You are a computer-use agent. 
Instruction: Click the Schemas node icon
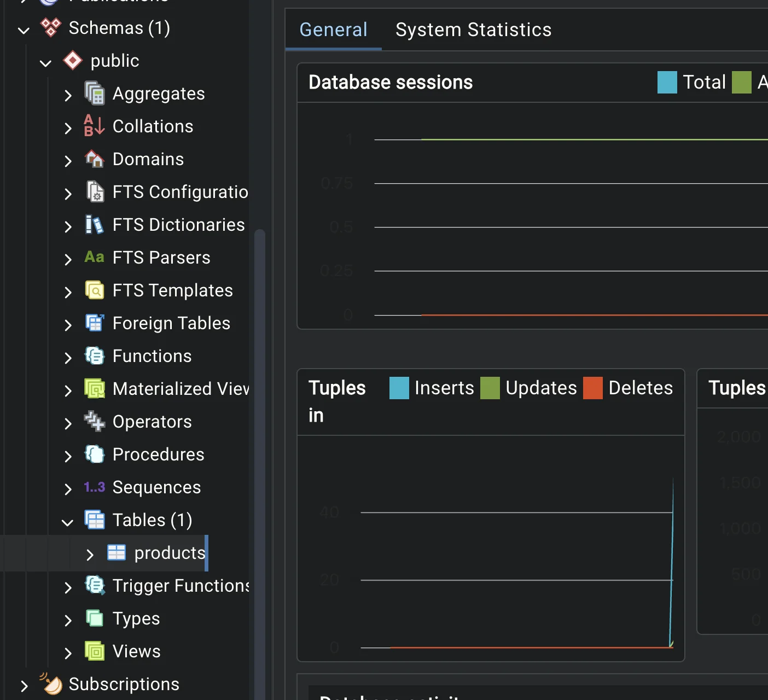click(51, 27)
